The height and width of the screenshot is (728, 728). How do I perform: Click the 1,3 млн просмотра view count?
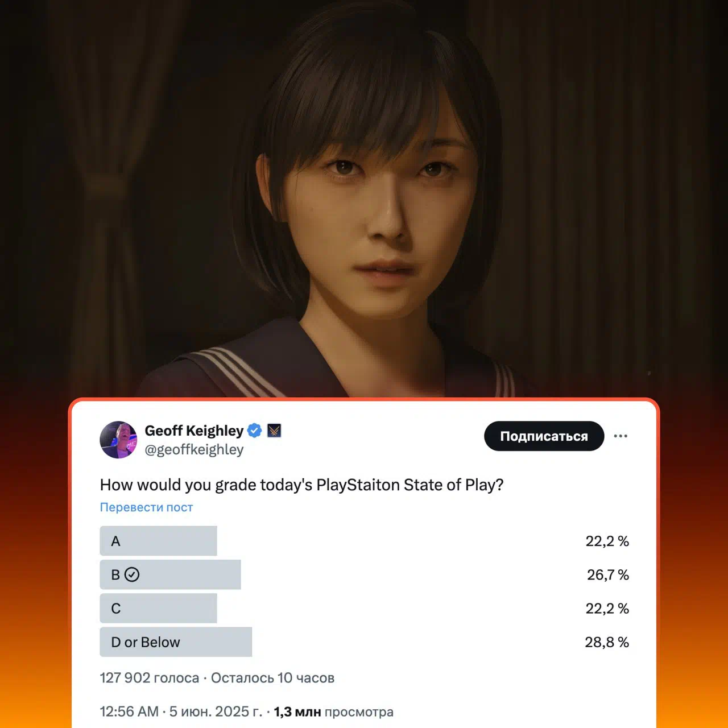pos(333,712)
